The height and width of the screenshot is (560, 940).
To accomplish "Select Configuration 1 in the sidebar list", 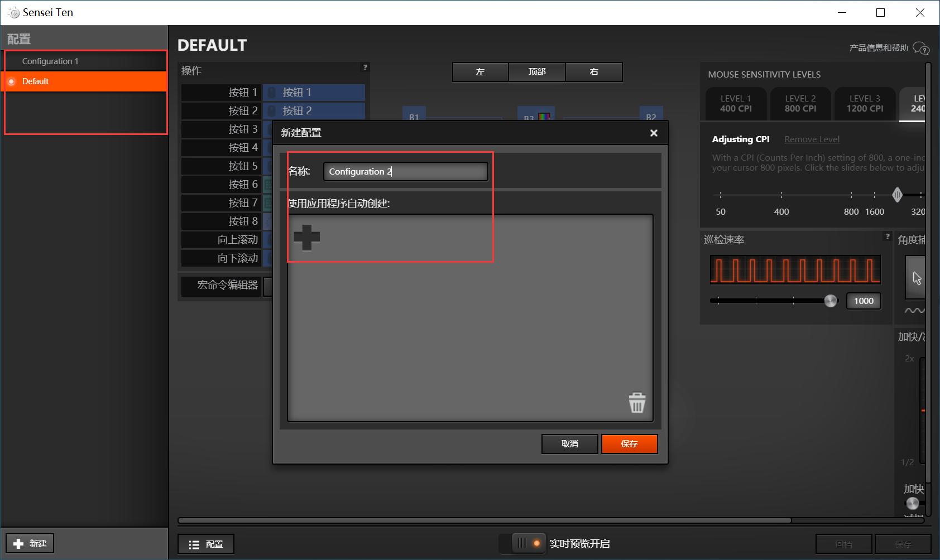I will 84,61.
